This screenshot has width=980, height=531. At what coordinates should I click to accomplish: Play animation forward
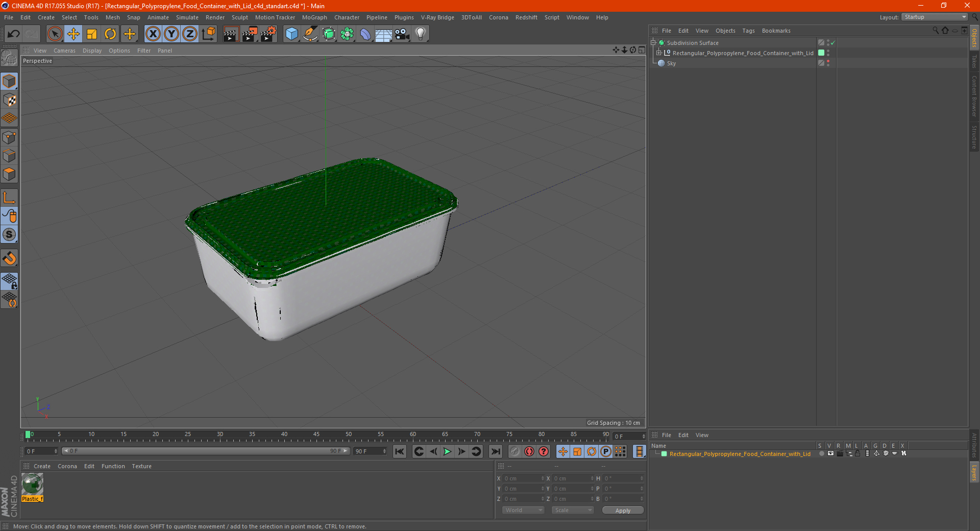pos(447,451)
